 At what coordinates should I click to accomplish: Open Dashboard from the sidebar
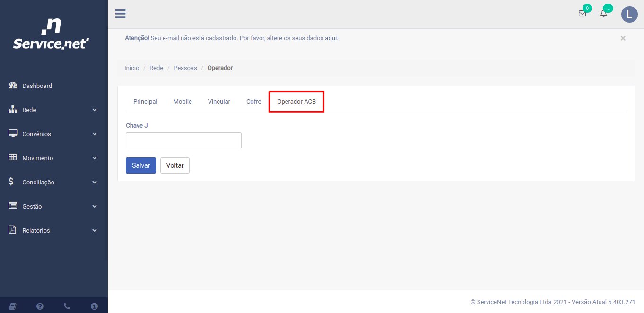pyautogui.click(x=37, y=86)
